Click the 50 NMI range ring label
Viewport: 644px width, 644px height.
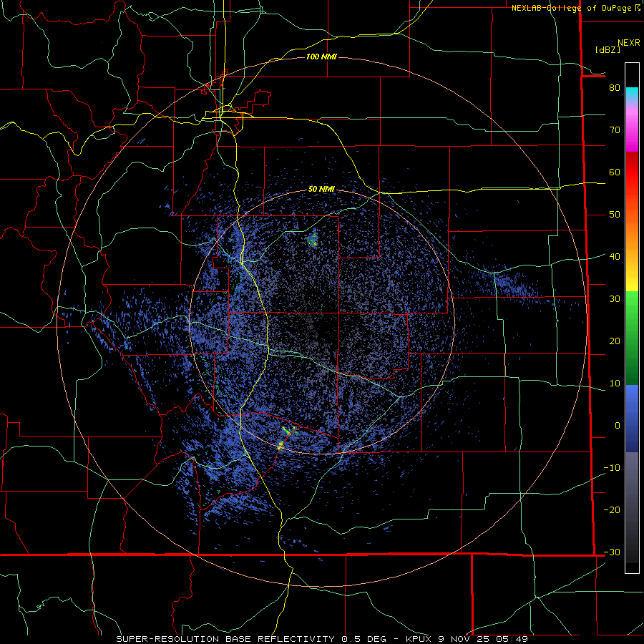tap(321, 190)
